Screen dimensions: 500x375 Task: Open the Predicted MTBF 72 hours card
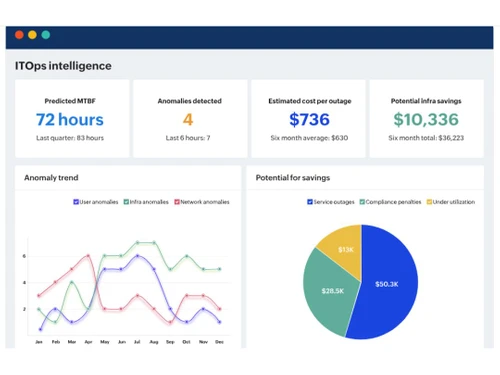(72, 118)
